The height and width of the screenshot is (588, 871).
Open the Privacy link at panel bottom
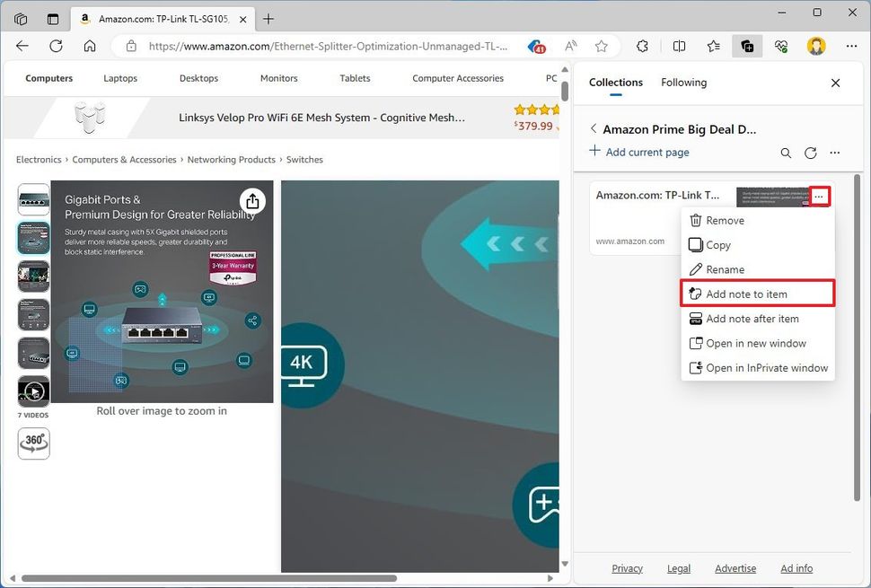tap(627, 568)
